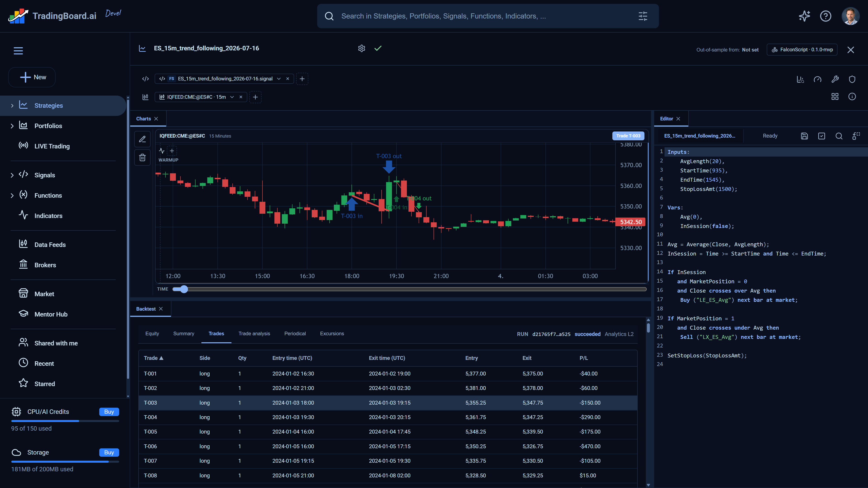Image resolution: width=868 pixels, height=488 pixels.
Task: Click the Trade T-003 badge
Action: tap(628, 136)
